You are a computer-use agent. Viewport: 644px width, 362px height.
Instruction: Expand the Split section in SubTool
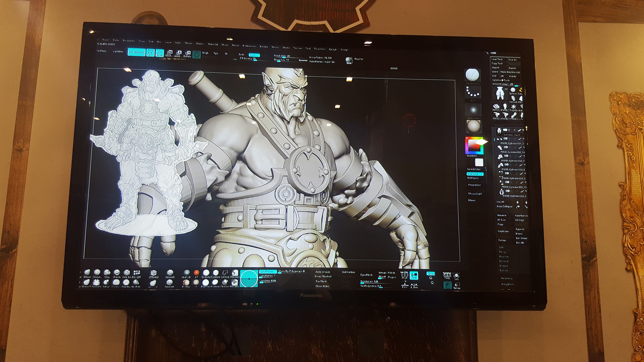501,247
